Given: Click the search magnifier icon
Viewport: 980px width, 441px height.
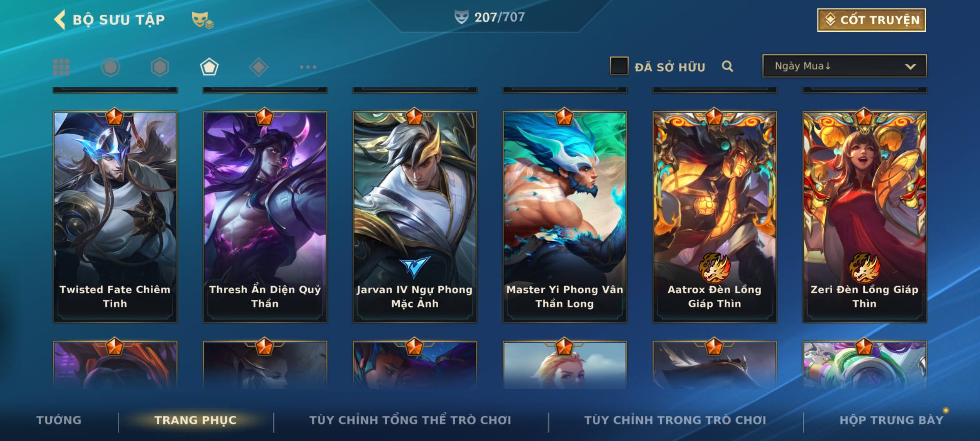Looking at the screenshot, I should 727,66.
